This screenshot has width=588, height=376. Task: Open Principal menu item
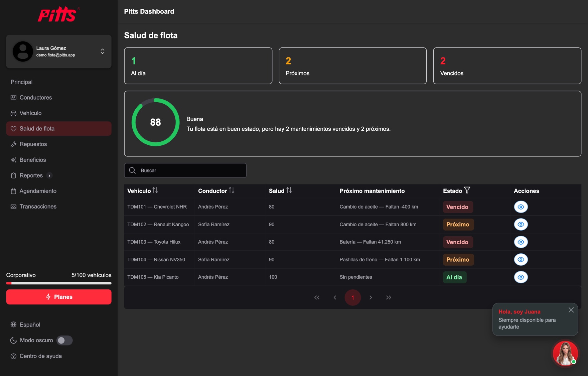21,82
